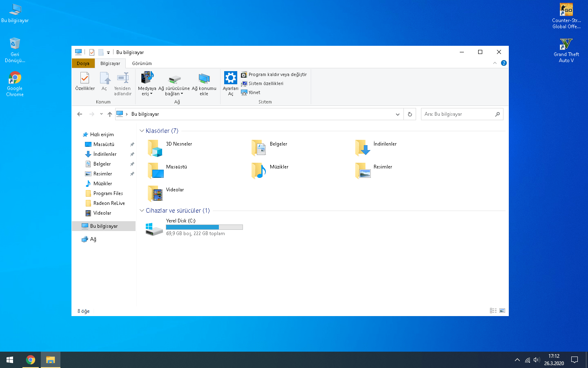Open Özellikler (Properties) in the ribbon
The width and height of the screenshot is (588, 368).
[x=85, y=81]
